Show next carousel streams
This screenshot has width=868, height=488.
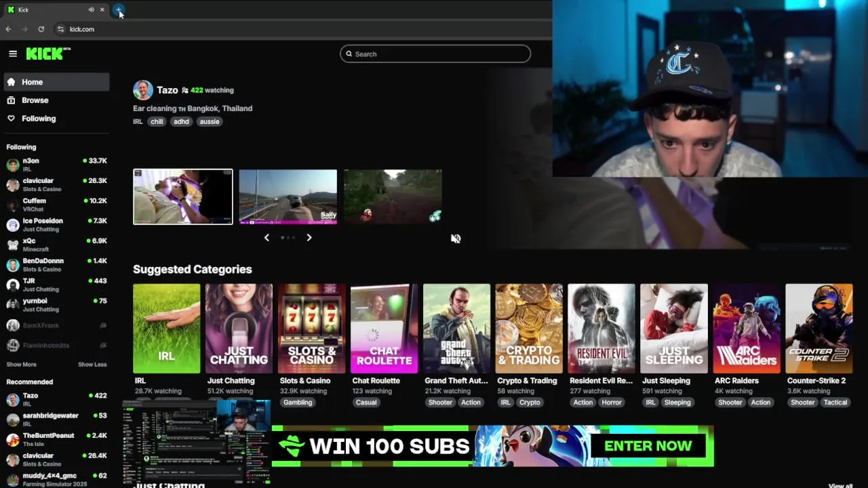[x=309, y=238]
